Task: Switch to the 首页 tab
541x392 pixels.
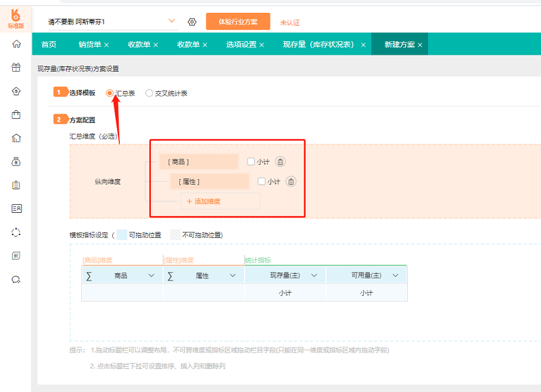Action: [x=49, y=45]
